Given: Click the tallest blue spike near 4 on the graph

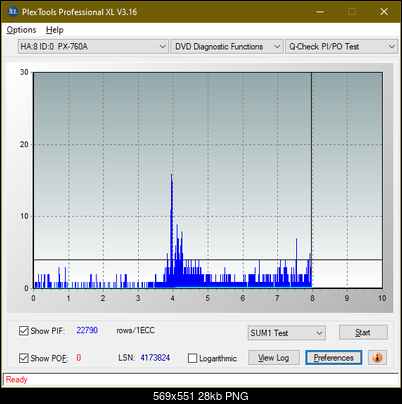Looking at the screenshot, I should click(x=172, y=230).
